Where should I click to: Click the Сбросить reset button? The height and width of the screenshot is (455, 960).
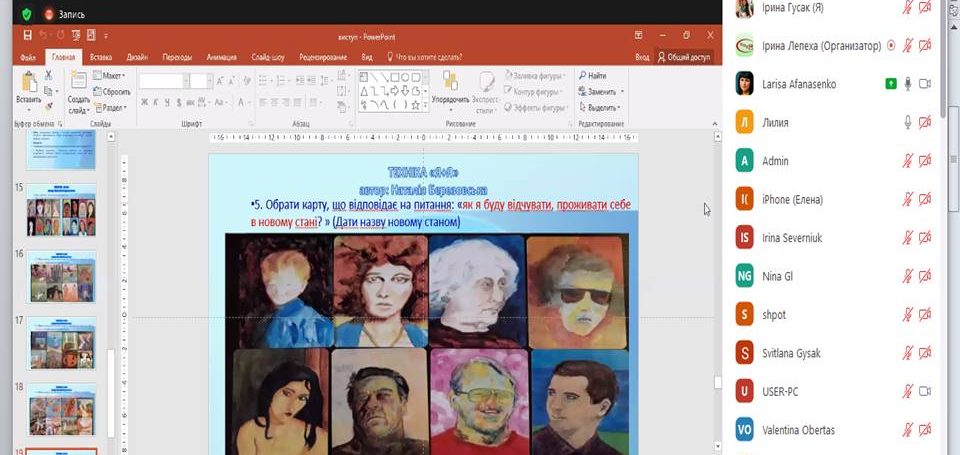111,92
